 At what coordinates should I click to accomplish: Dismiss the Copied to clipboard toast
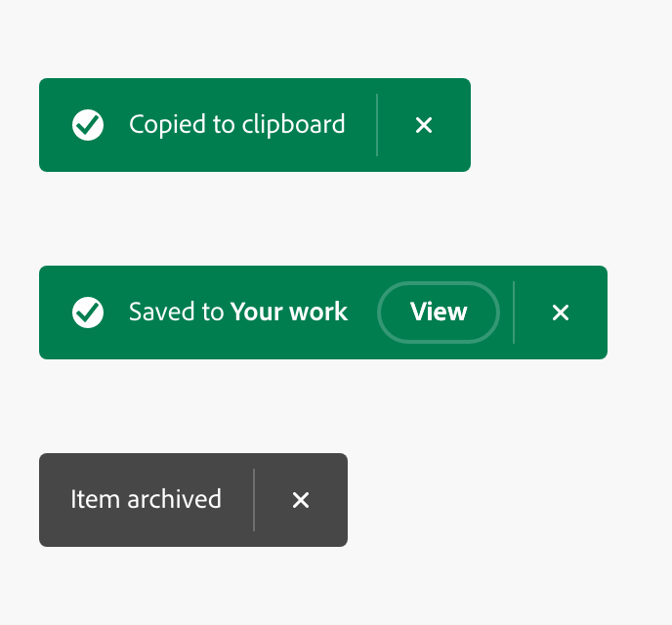424,125
